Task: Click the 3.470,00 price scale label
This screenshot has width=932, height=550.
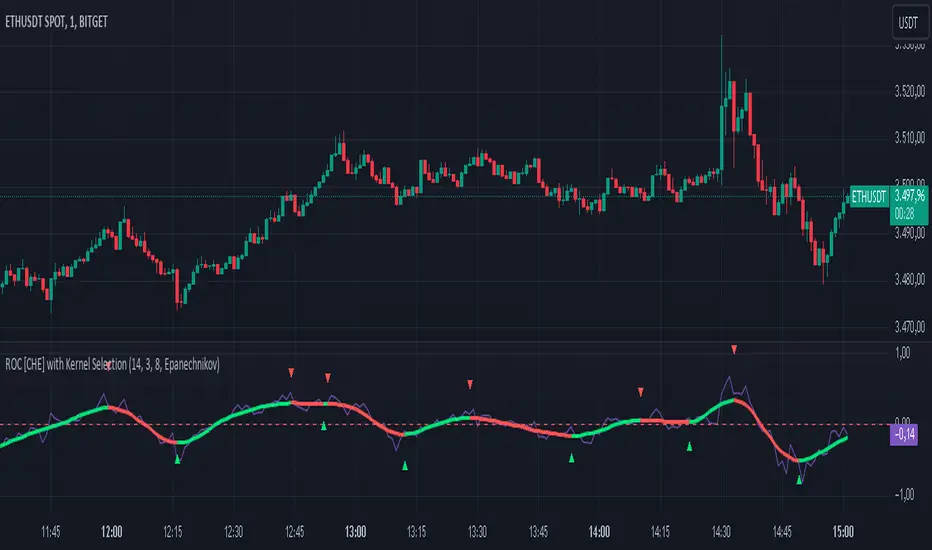Action: [x=909, y=326]
